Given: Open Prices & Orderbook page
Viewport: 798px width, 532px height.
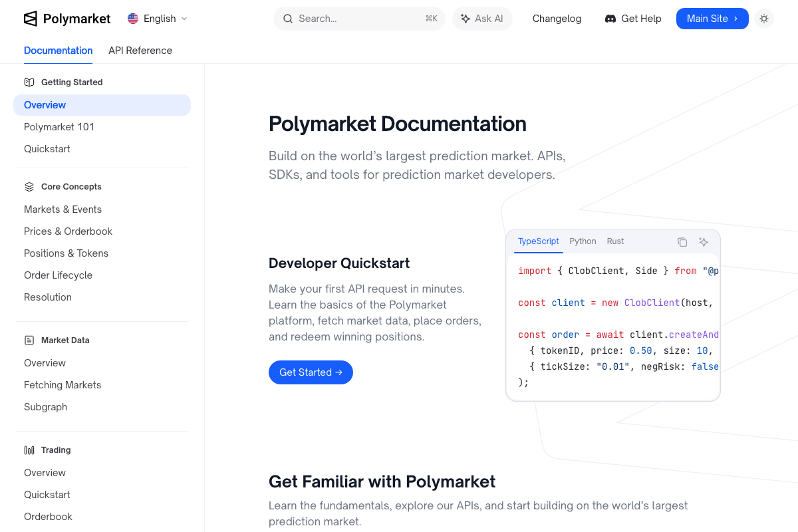Looking at the screenshot, I should pos(102,231).
